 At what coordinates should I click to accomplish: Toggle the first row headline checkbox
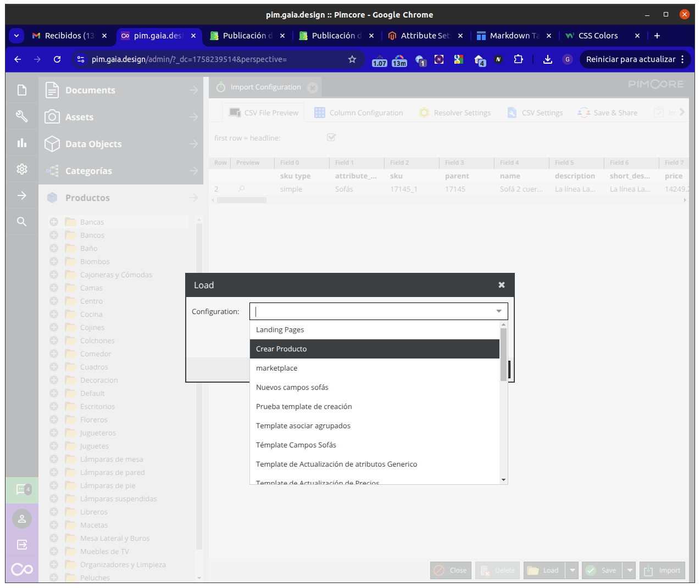[331, 137]
